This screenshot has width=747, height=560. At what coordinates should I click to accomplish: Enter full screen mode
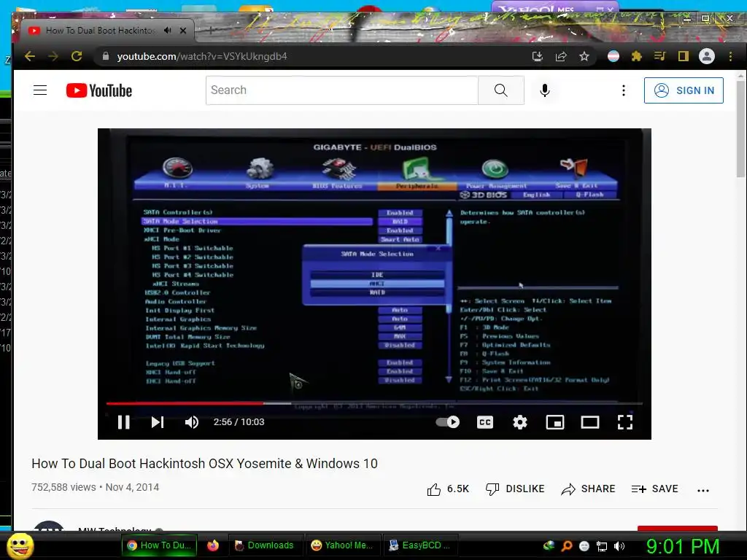(625, 422)
